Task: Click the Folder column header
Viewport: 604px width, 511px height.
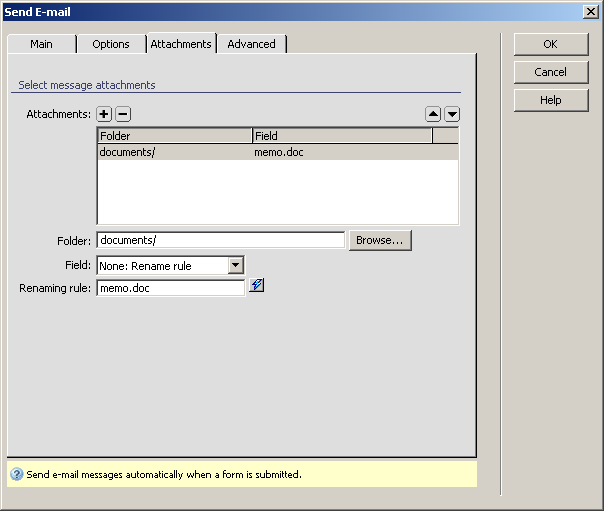Action: pyautogui.click(x=174, y=136)
